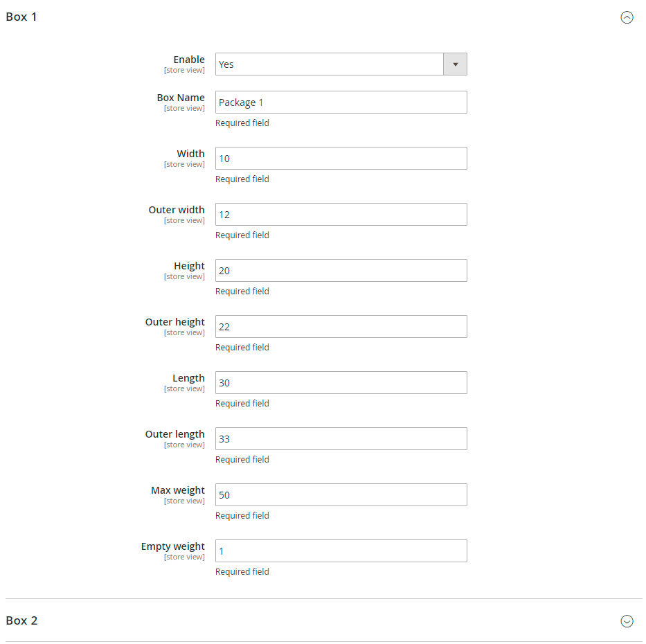Click the Empty weight input field
Screen dimensions: 646x644
(x=341, y=551)
